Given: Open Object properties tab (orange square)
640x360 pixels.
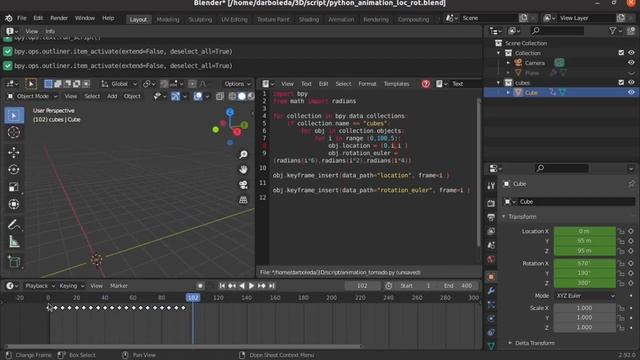Looking at the screenshot, I should pos(491,277).
